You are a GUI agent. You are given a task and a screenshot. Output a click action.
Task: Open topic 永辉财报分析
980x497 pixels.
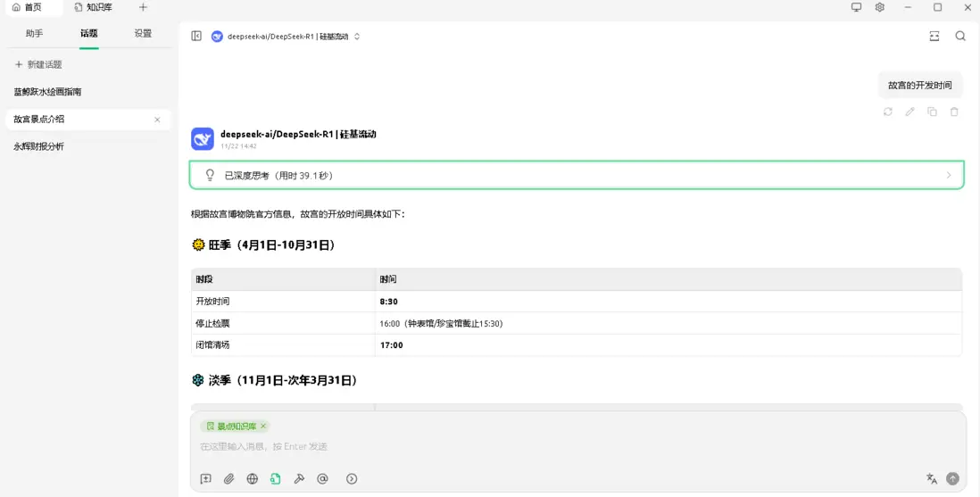point(87,147)
